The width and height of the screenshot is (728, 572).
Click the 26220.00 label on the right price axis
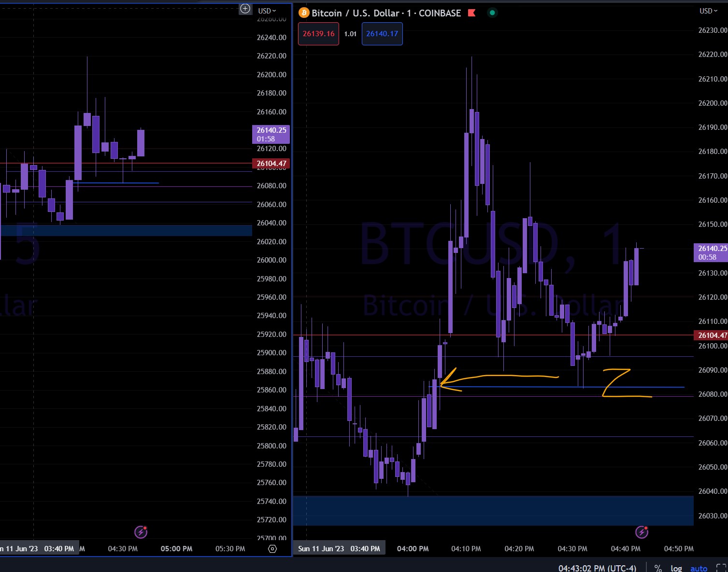tap(713, 55)
